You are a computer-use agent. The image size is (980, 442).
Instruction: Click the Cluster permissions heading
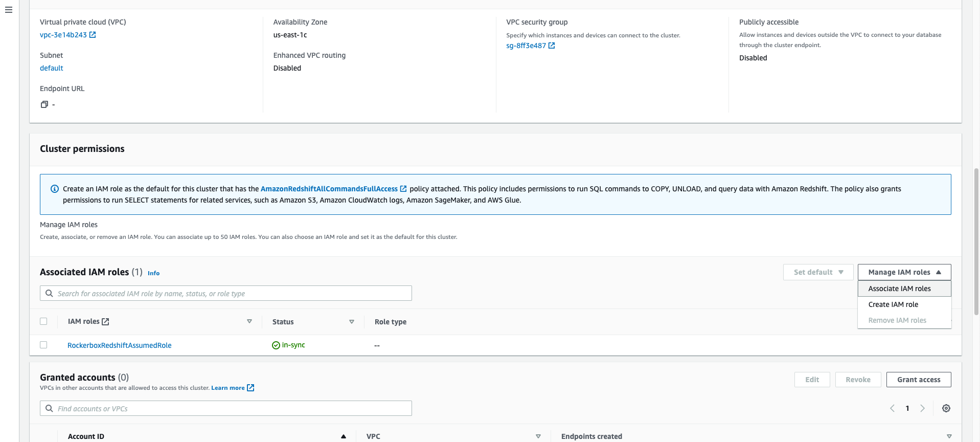point(82,149)
